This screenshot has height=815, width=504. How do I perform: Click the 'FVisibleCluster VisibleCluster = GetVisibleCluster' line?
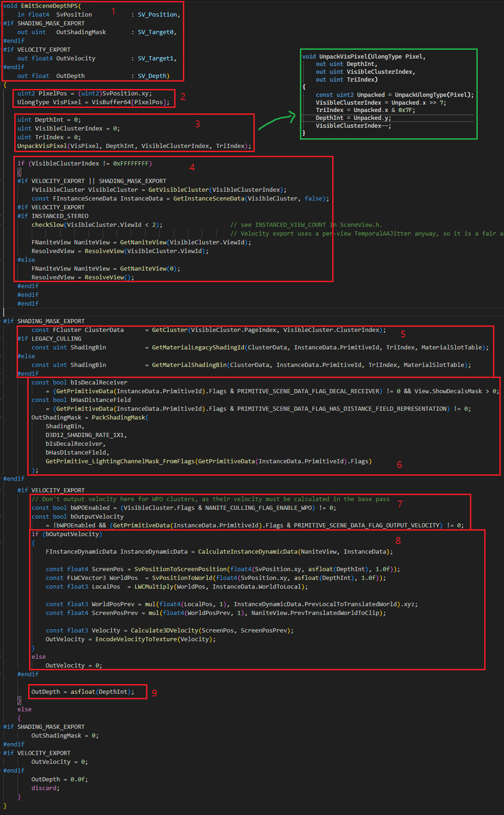(159, 190)
